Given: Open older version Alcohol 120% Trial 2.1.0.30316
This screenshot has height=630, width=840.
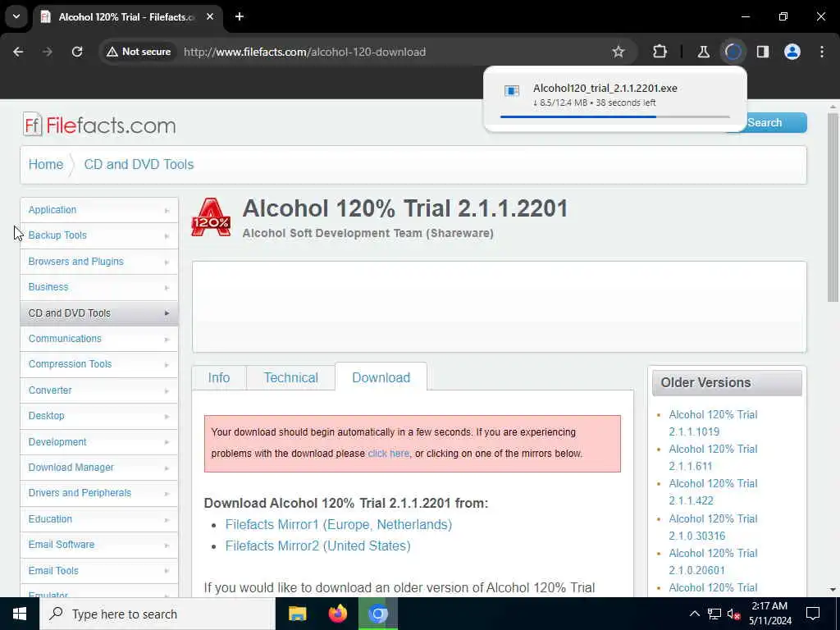Looking at the screenshot, I should click(x=713, y=527).
